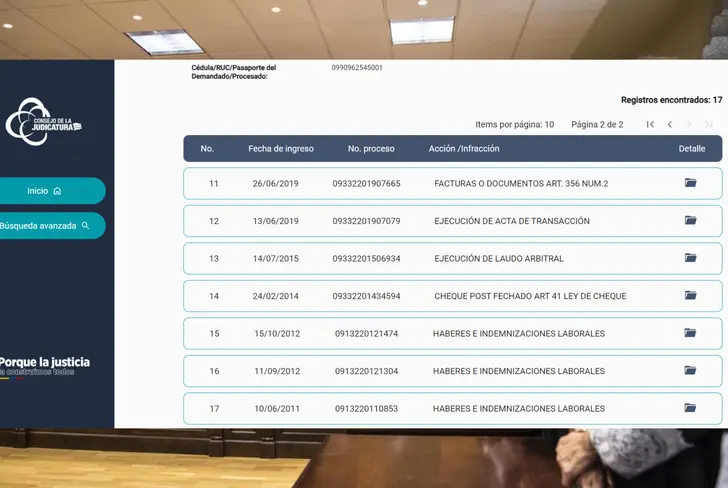Go to previous page of results
This screenshot has height=488, width=728.
click(670, 125)
